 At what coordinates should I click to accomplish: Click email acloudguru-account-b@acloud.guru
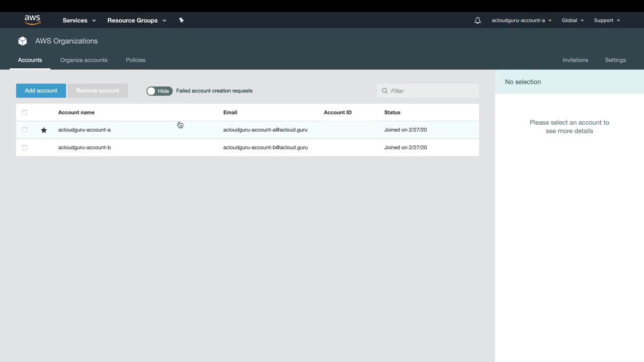[266, 147]
